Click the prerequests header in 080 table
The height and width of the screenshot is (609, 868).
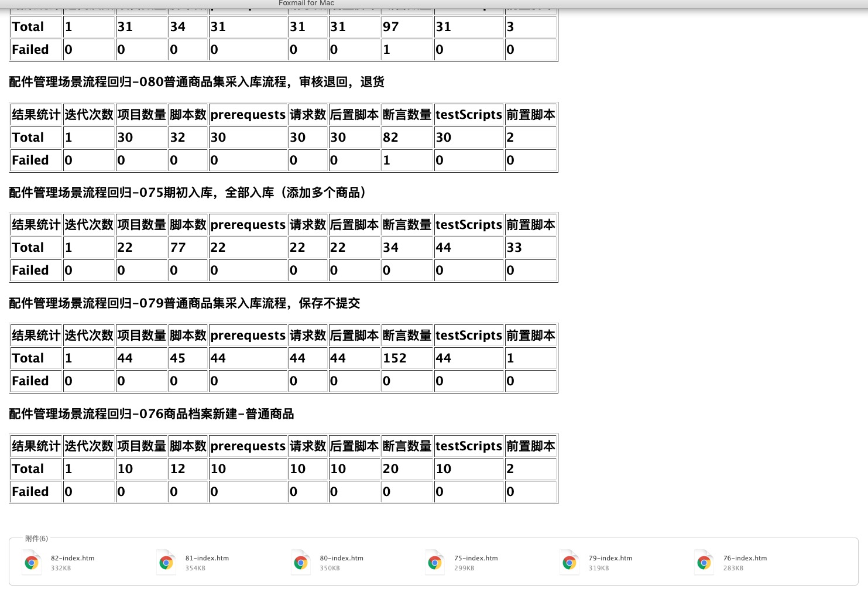click(248, 115)
